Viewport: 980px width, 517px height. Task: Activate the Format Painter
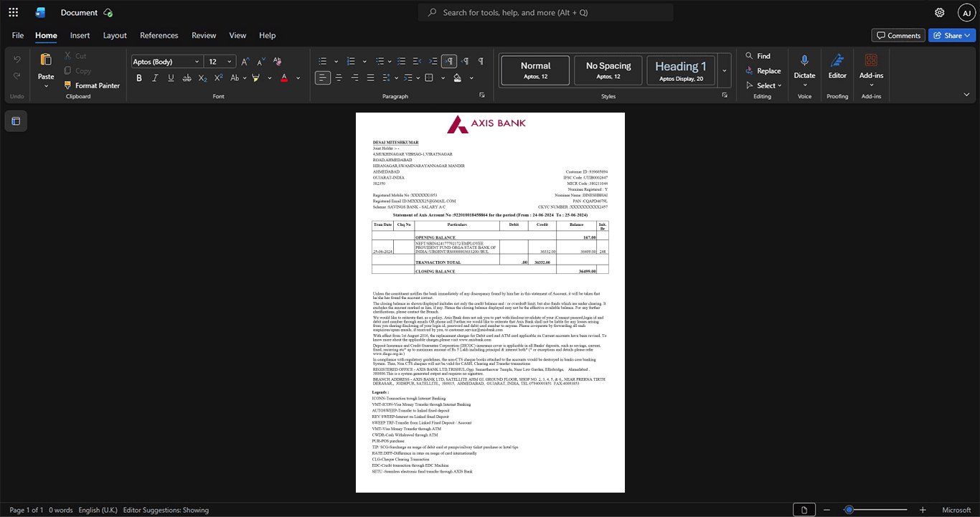point(91,85)
